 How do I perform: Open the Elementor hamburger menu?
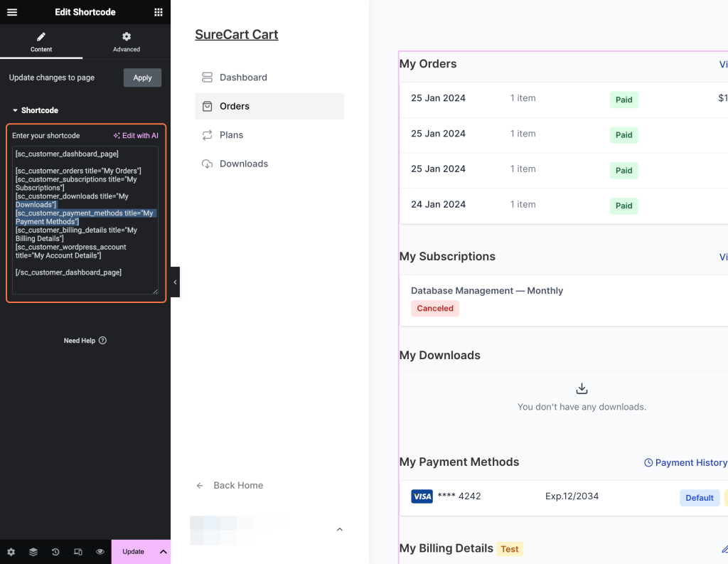[x=11, y=12]
